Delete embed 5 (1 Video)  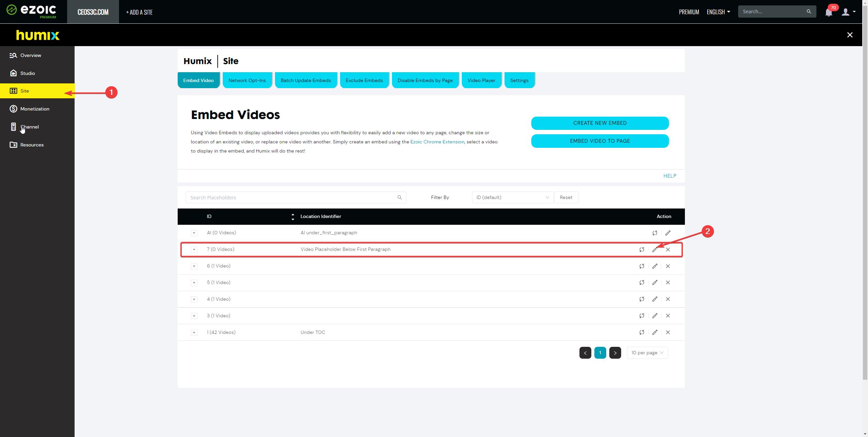point(668,282)
